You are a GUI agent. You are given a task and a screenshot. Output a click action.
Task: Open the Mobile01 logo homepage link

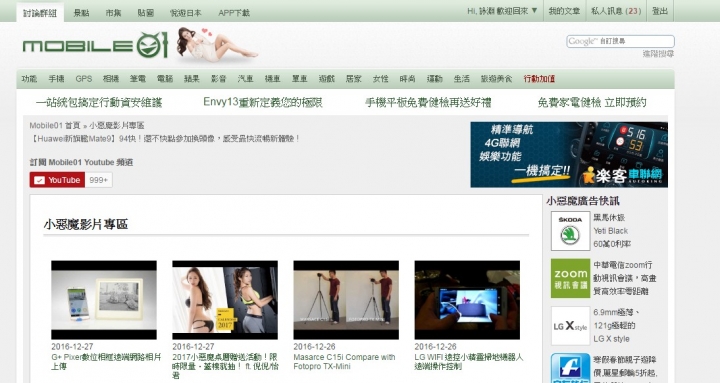coord(96,45)
